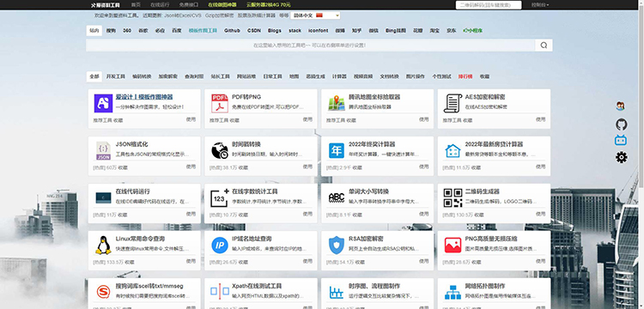The width and height of the screenshot is (644, 309).
Task: Click 使用 on the PDF转PNG card
Action: coord(307,119)
